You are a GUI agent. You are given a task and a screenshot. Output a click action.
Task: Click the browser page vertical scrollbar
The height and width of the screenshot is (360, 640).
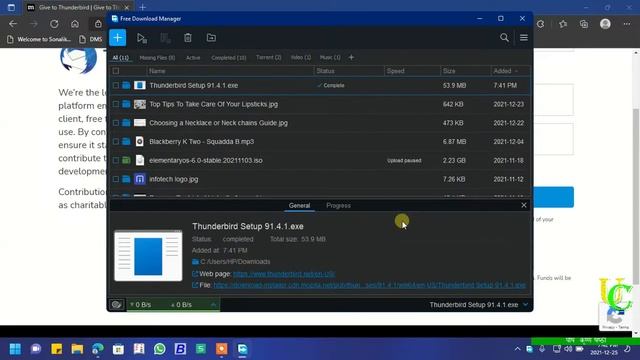pos(636,196)
